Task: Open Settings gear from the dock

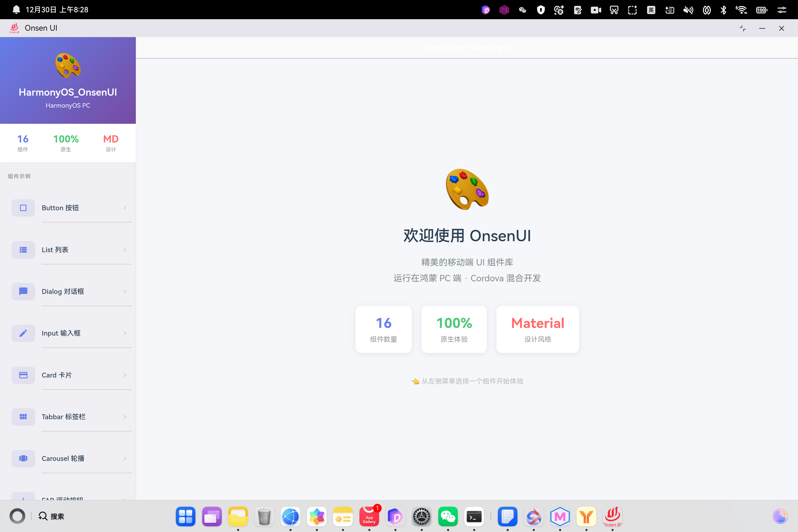Action: [422, 516]
